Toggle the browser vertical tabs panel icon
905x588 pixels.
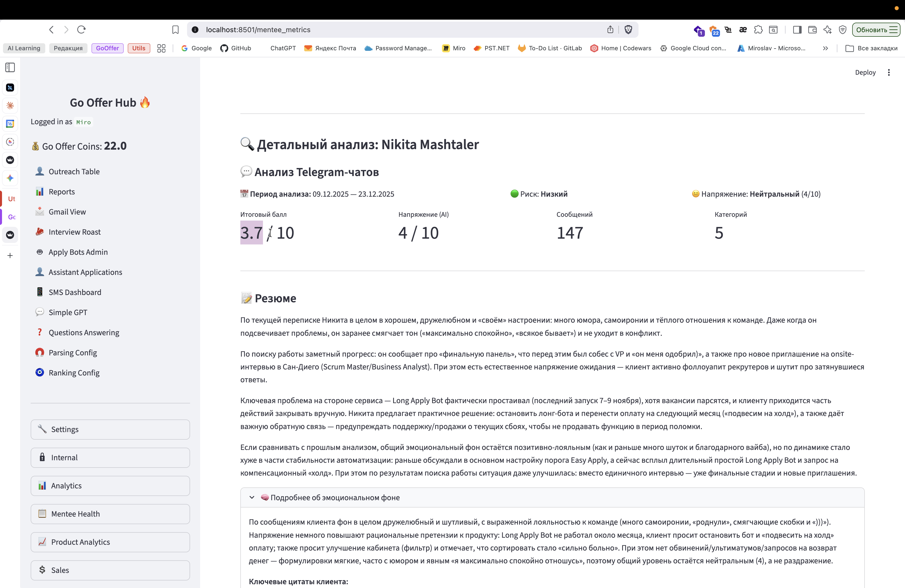point(10,68)
